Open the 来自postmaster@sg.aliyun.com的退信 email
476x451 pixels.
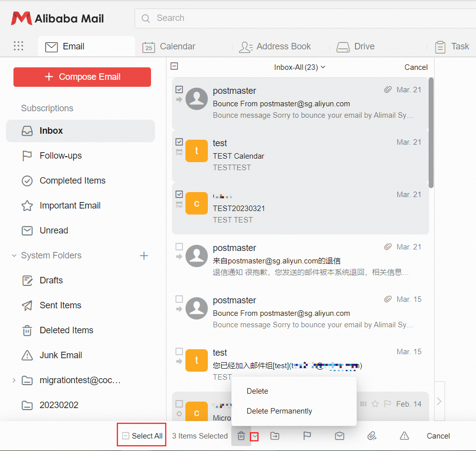pos(277,261)
